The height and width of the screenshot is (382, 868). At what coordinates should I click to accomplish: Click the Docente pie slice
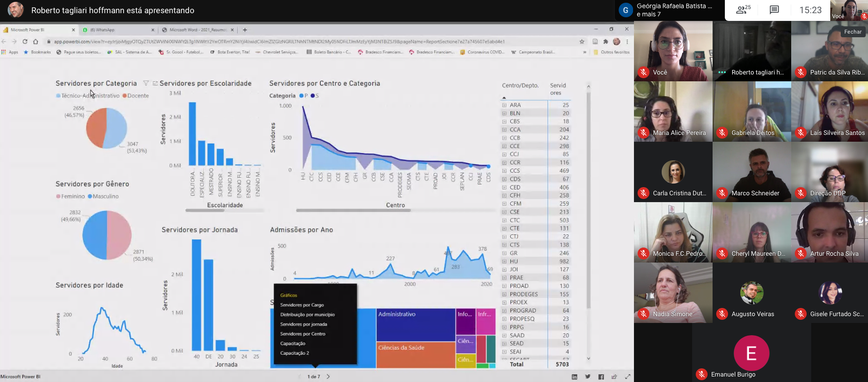pos(95,127)
